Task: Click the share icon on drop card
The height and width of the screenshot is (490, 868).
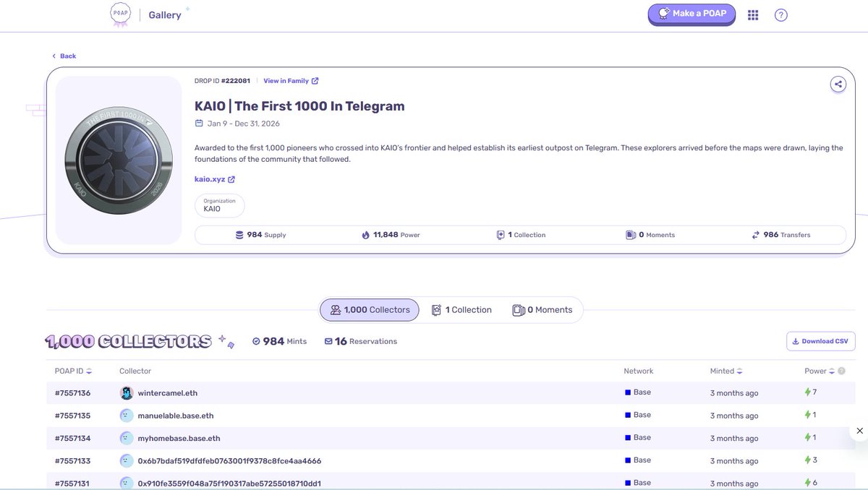Action: 838,84
